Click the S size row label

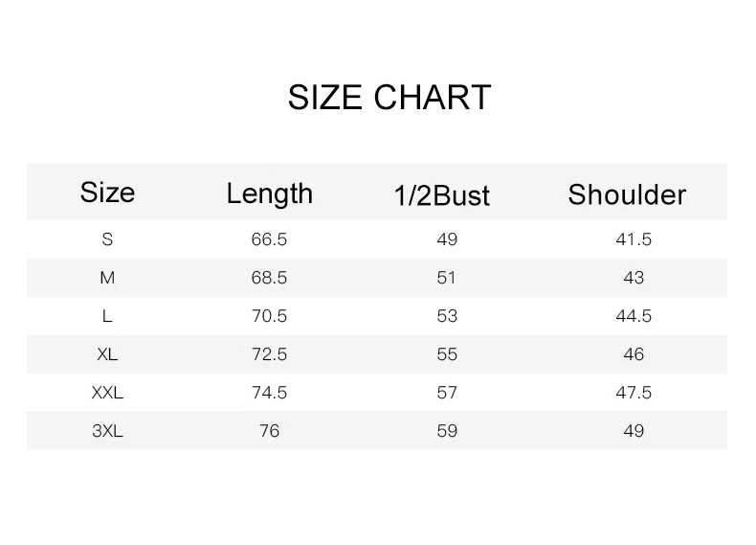pos(107,239)
